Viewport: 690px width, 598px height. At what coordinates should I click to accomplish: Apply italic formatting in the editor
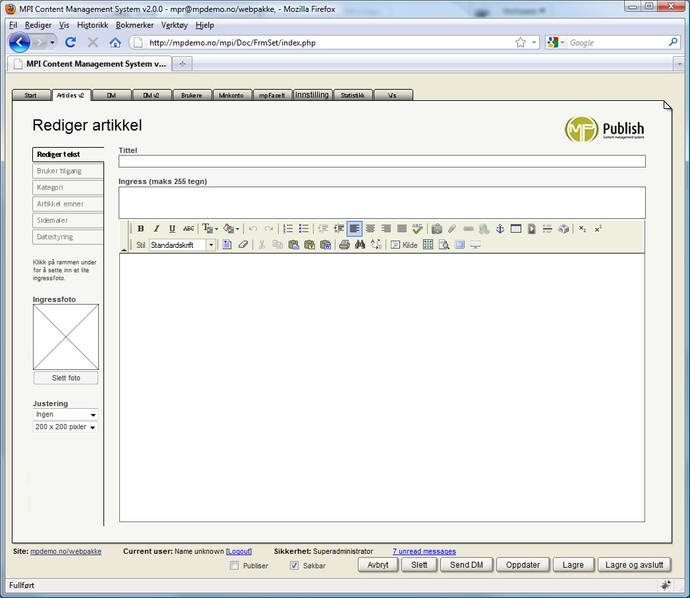click(x=156, y=229)
